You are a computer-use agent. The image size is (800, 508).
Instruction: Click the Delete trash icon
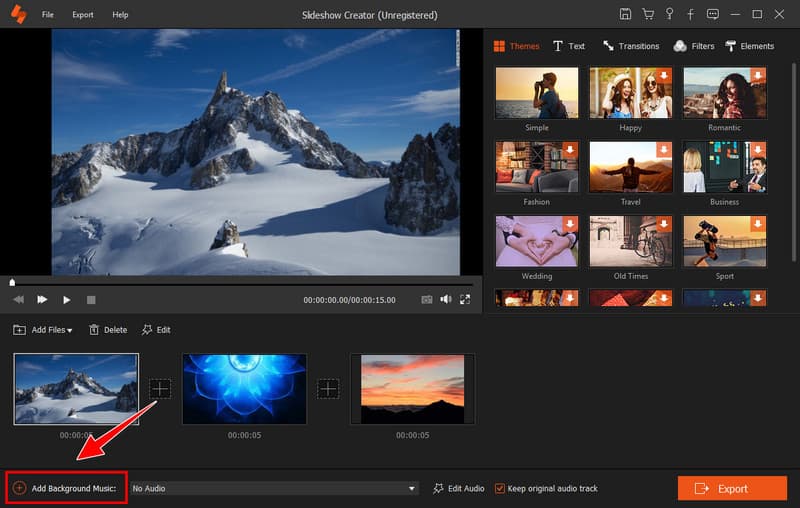click(94, 330)
